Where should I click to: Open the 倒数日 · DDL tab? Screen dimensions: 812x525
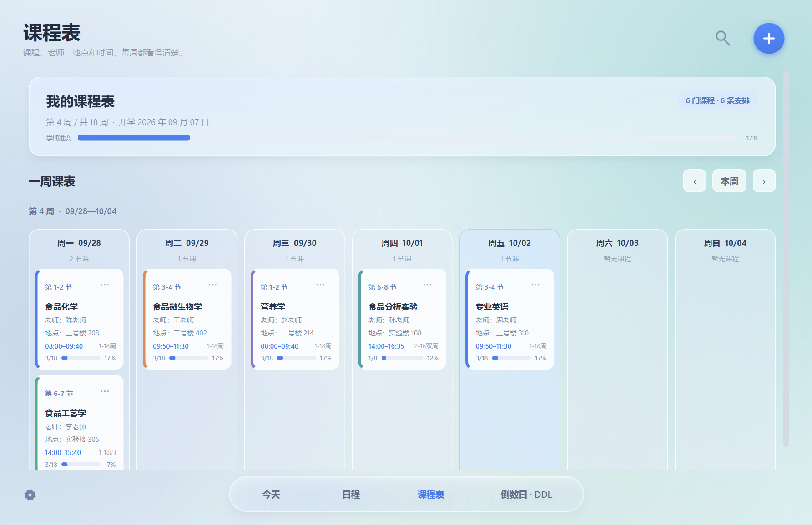(x=526, y=495)
